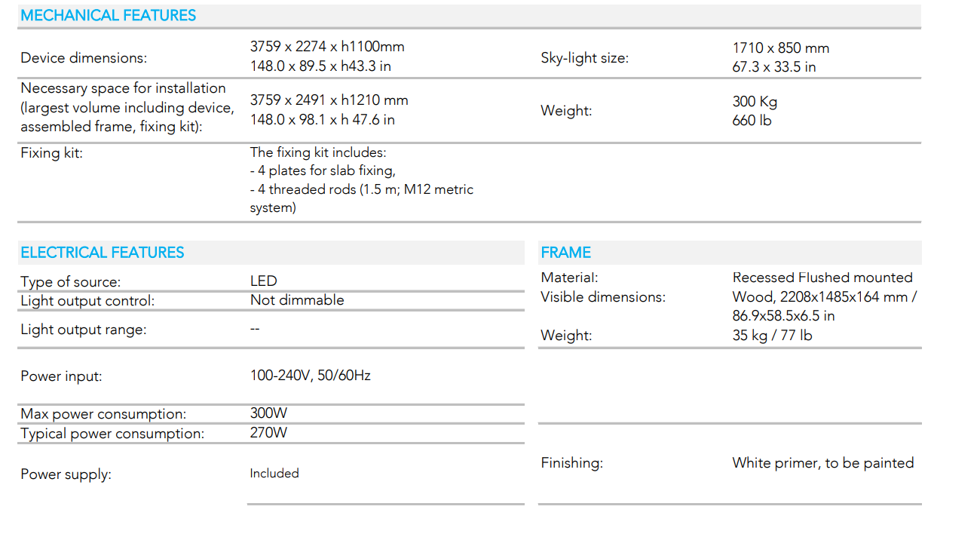
Task: Select the Recessed Flushed mounted text
Action: [822, 278]
